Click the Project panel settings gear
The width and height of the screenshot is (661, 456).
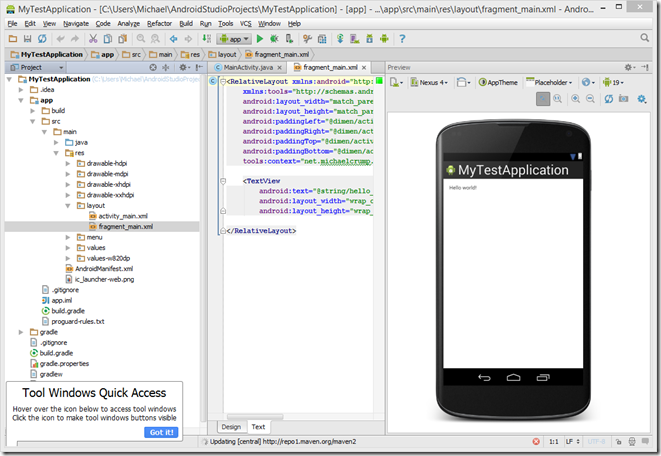184,67
